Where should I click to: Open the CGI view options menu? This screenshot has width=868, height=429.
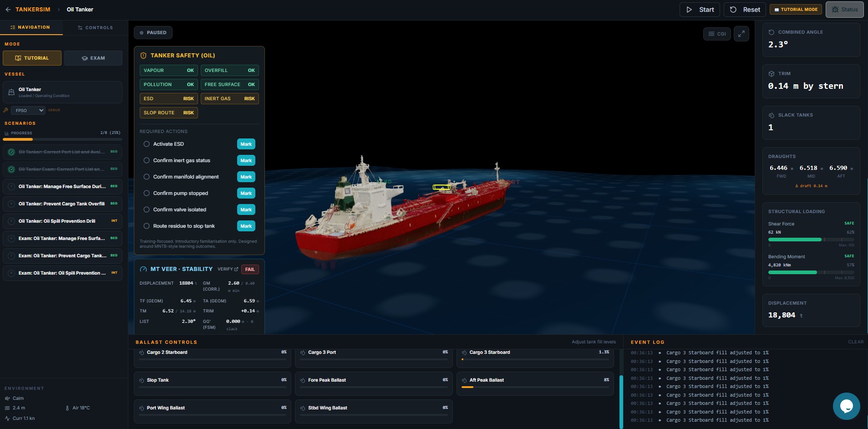click(x=717, y=34)
